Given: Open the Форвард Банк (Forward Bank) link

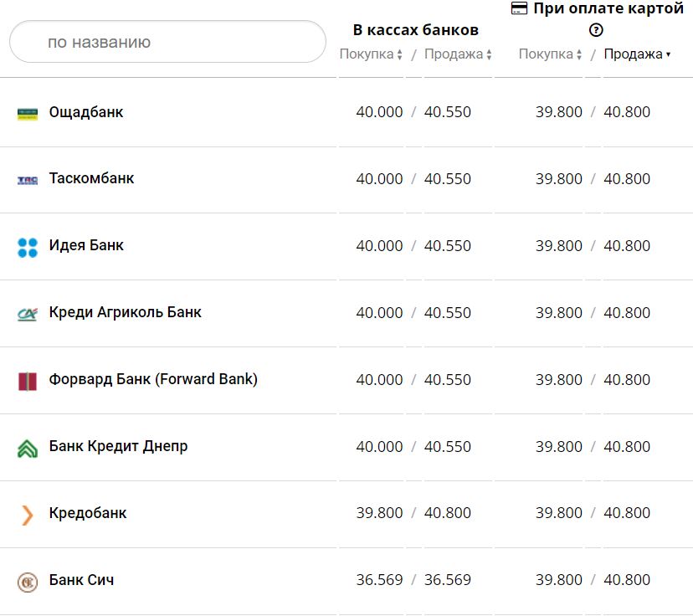Looking at the screenshot, I should [x=153, y=379].
